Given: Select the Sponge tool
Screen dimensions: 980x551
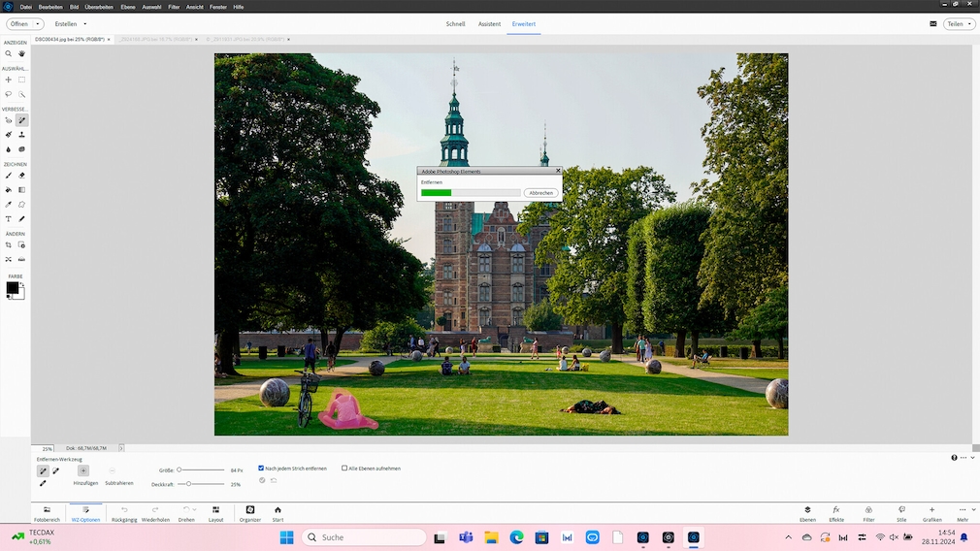Looking at the screenshot, I should click(x=22, y=149).
